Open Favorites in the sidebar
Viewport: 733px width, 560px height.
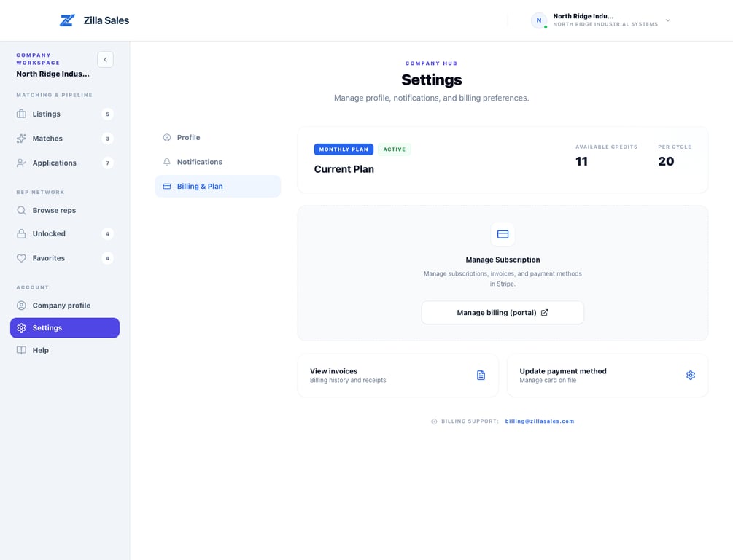(x=64, y=258)
